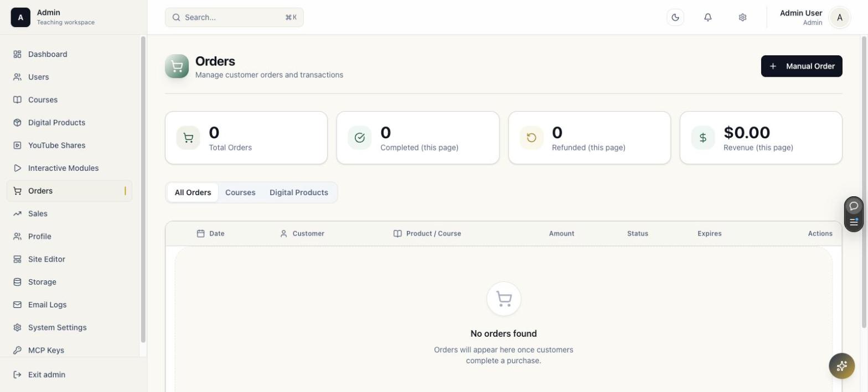Image resolution: width=868 pixels, height=392 pixels.
Task: Click the Orders cart icon in sidebar
Action: point(17,191)
